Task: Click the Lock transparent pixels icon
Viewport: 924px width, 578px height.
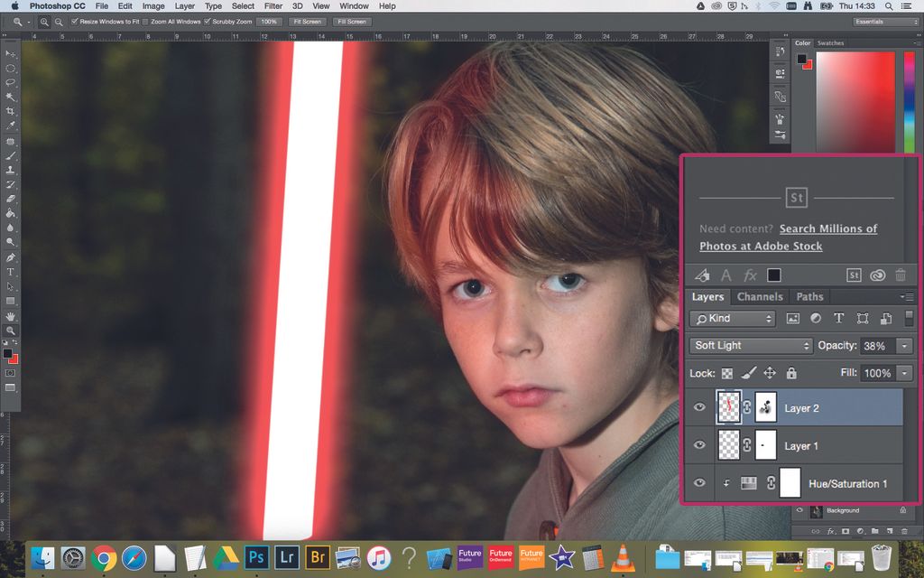Action: point(727,373)
